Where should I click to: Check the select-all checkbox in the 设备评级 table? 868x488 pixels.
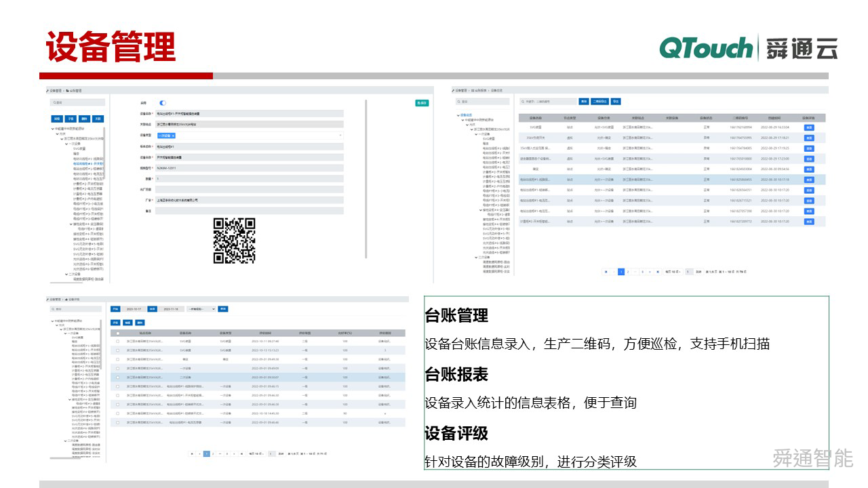(118, 334)
